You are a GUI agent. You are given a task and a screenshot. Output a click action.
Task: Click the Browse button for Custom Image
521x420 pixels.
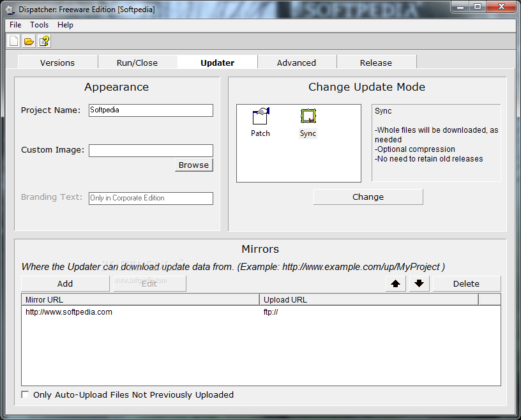coord(193,165)
